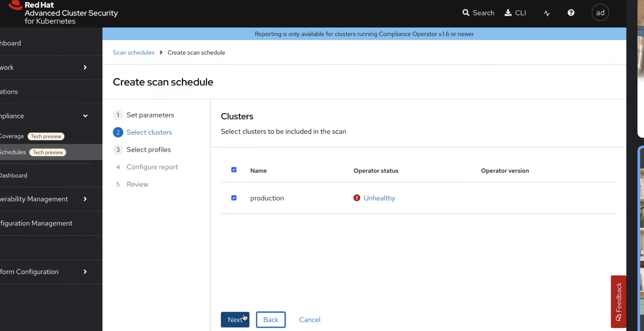Toggle the select-all clusters checkbox
This screenshot has height=331, width=644.
[234, 170]
